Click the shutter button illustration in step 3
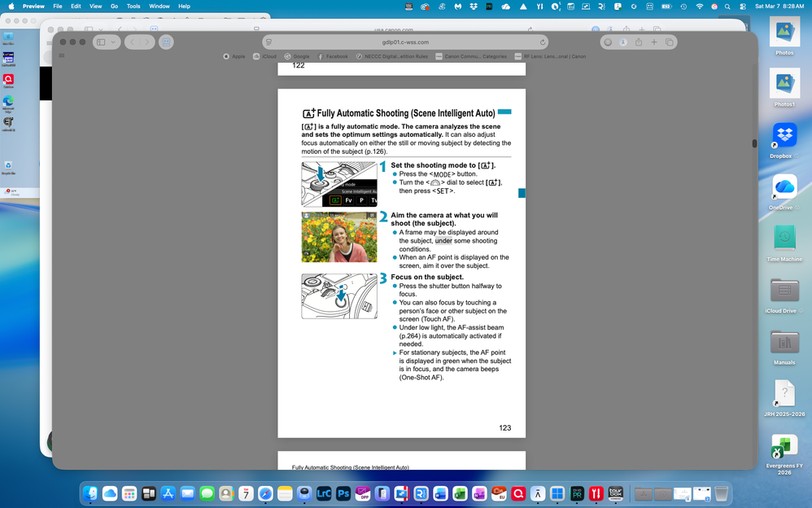 coord(339,296)
